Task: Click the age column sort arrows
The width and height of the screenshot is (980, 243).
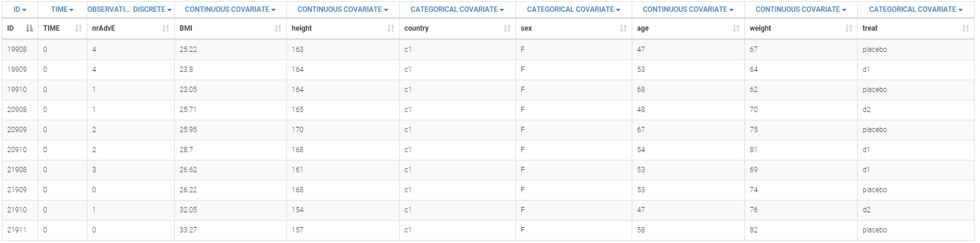Action: [x=736, y=28]
